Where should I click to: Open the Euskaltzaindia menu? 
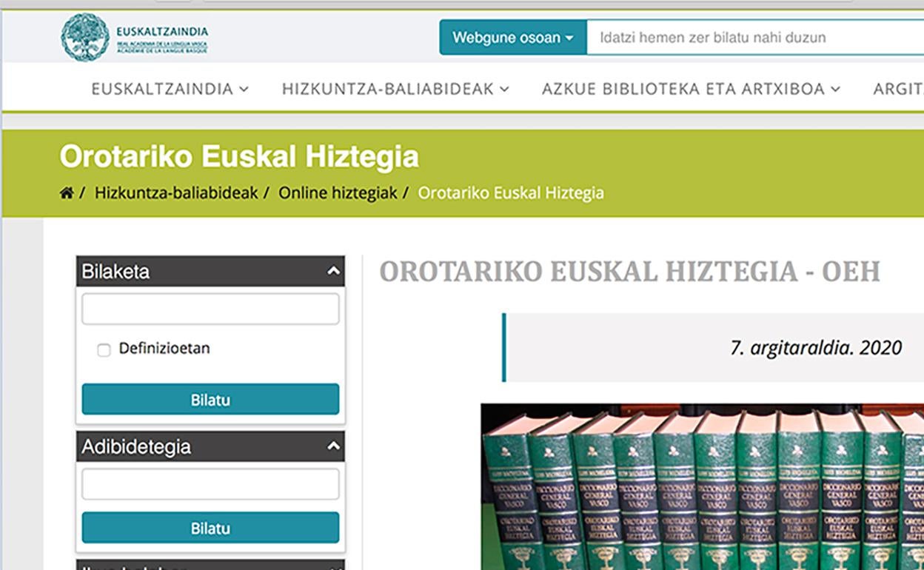click(x=170, y=89)
